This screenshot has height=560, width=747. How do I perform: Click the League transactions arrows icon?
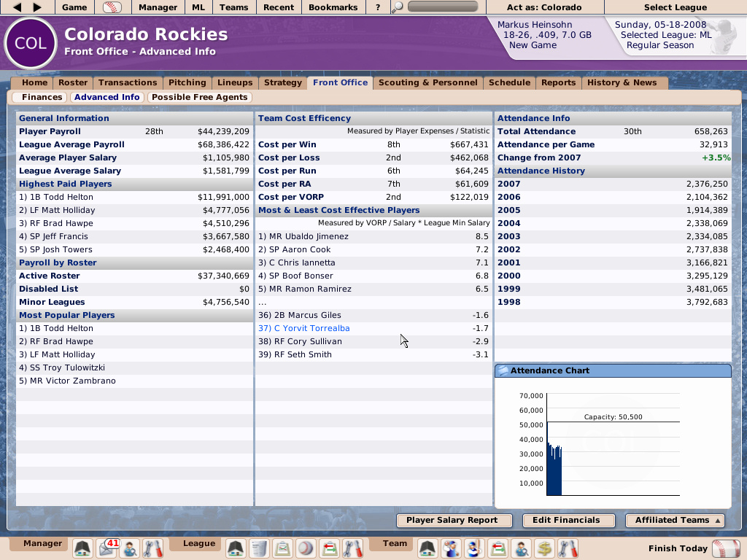[x=330, y=548]
